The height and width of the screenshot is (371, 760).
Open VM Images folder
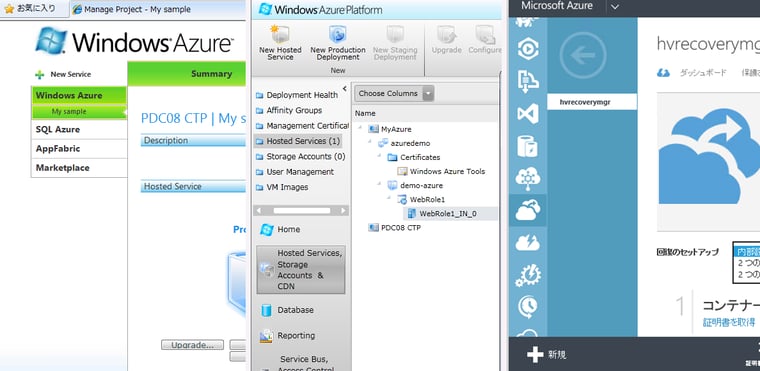tap(282, 187)
